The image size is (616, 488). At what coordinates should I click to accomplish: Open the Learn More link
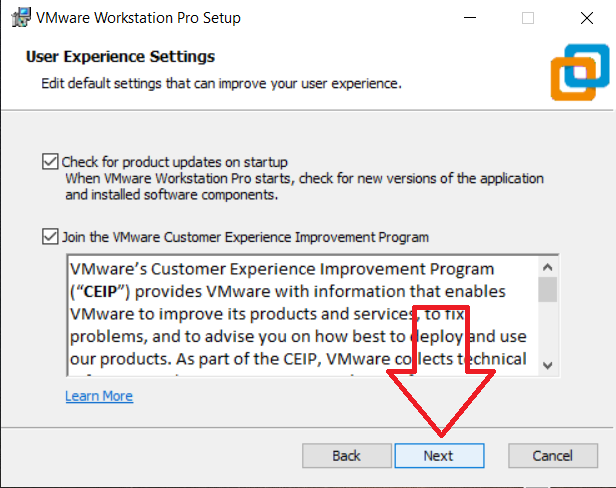(99, 396)
